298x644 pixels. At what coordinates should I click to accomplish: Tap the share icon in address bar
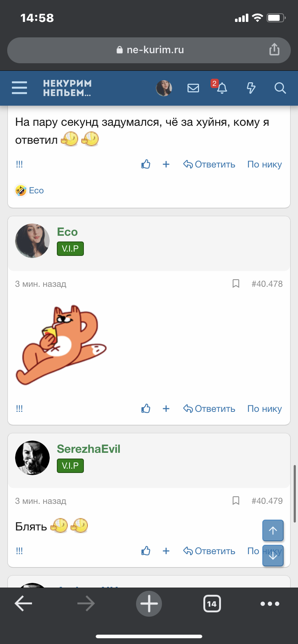click(x=274, y=50)
